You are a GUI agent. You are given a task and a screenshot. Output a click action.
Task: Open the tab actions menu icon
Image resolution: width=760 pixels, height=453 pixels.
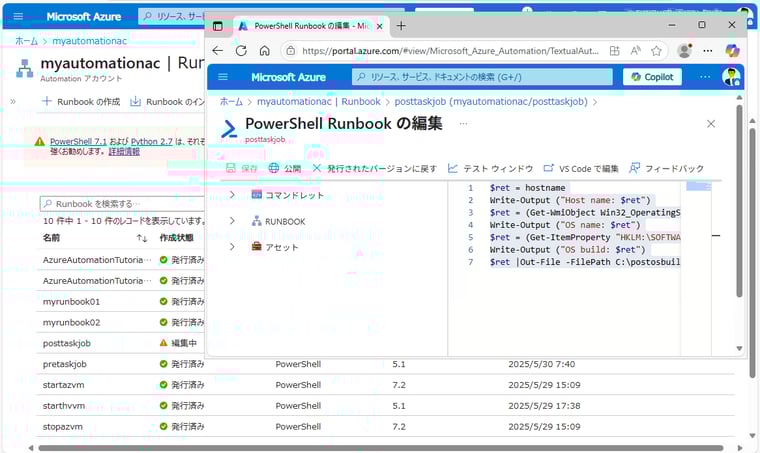218,26
